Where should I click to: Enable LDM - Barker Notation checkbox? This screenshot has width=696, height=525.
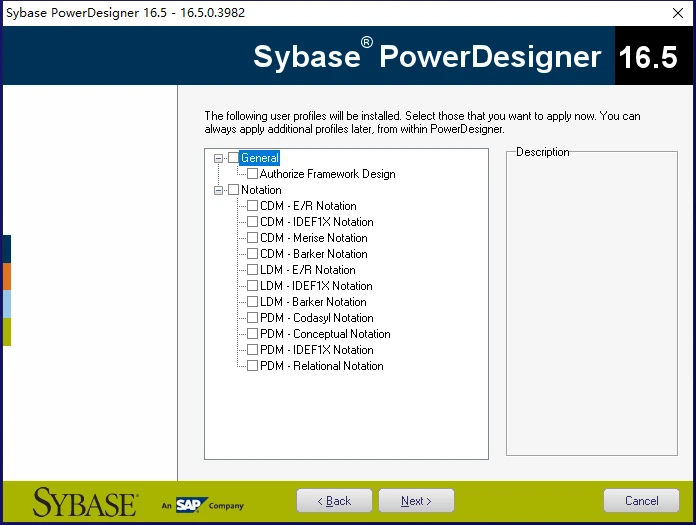pos(253,302)
